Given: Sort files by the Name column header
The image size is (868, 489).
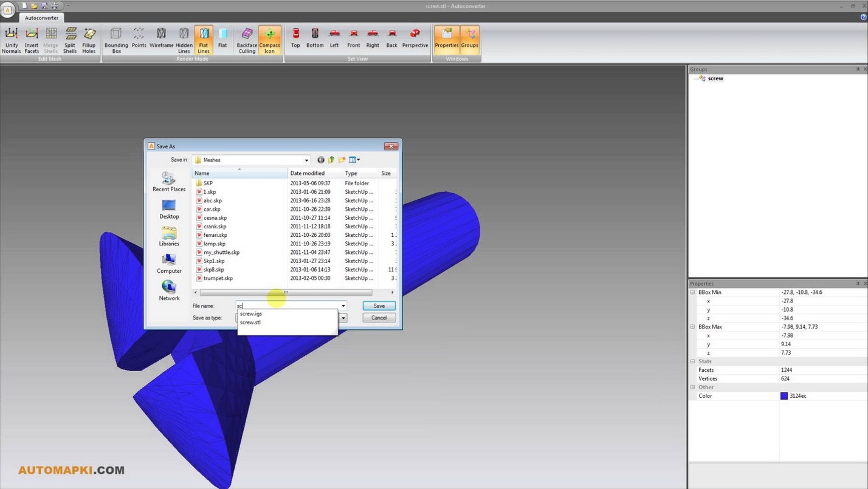Looking at the screenshot, I should pos(239,173).
